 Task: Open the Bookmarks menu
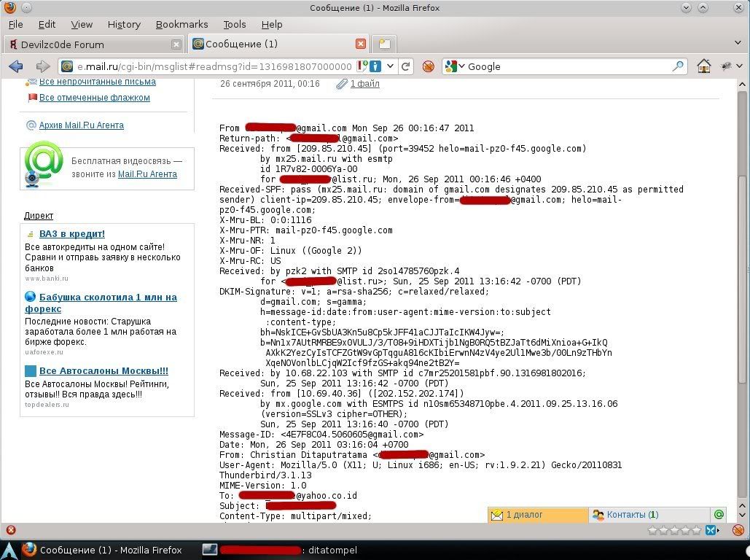coord(181,24)
